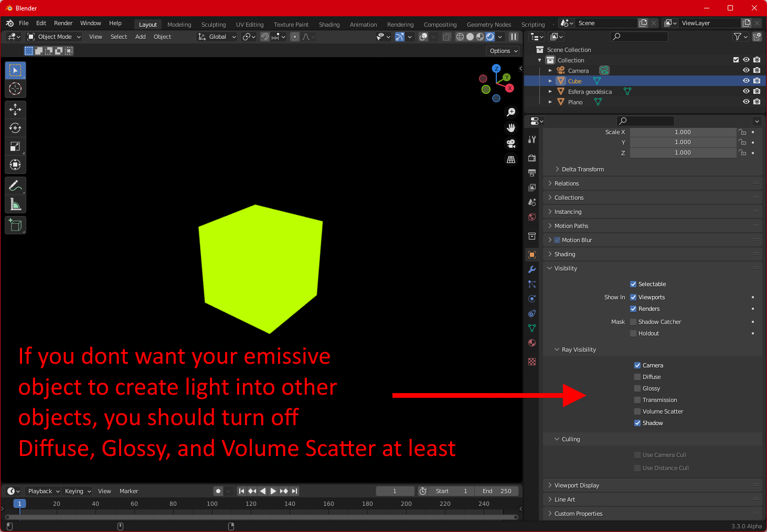Viewport: 767px width, 532px height.
Task: Open the Modifier properties wrench tab
Action: click(x=532, y=269)
